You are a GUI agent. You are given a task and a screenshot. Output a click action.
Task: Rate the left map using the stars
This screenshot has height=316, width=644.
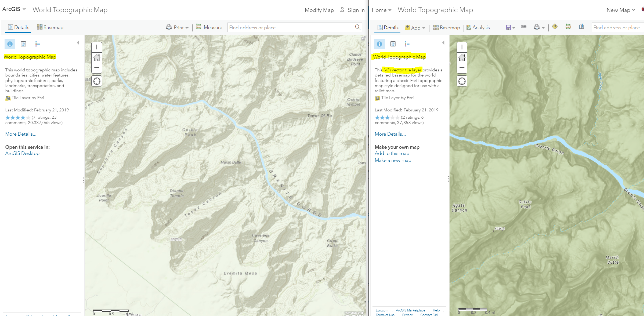point(18,118)
